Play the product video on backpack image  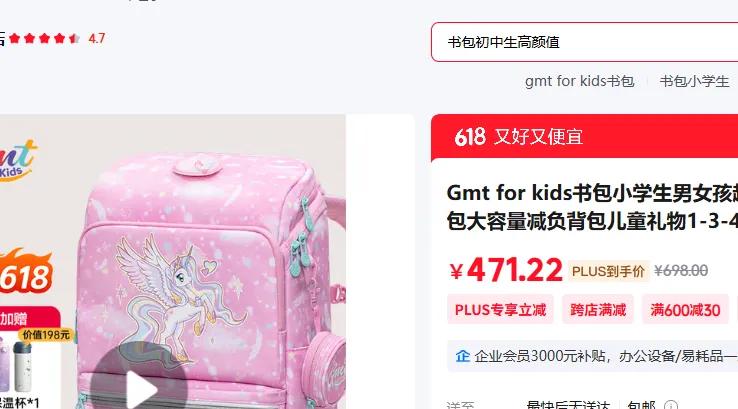point(139,384)
